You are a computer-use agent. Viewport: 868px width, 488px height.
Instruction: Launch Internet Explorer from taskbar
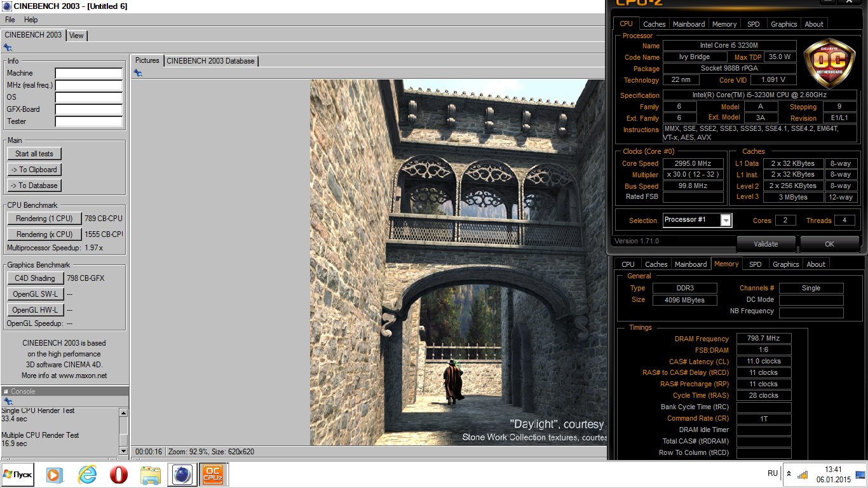[87, 475]
